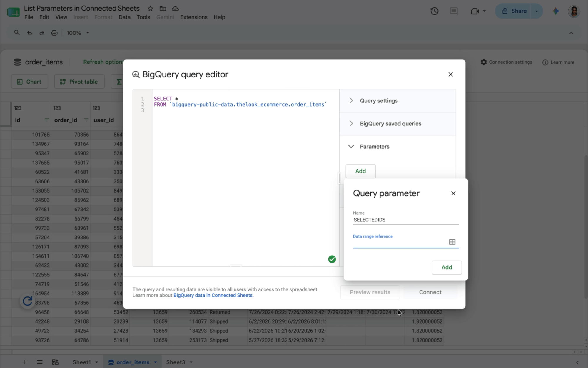Image resolution: width=588 pixels, height=368 pixels.
Task: Click the move-to-folder icon
Action: pyautogui.click(x=163, y=9)
